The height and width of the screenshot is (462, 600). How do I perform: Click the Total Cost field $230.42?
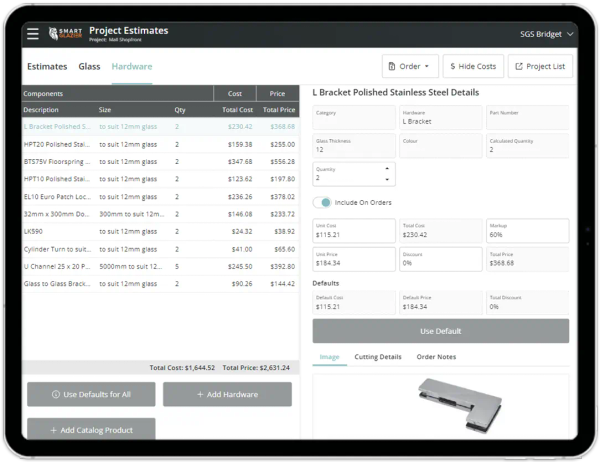440,231
